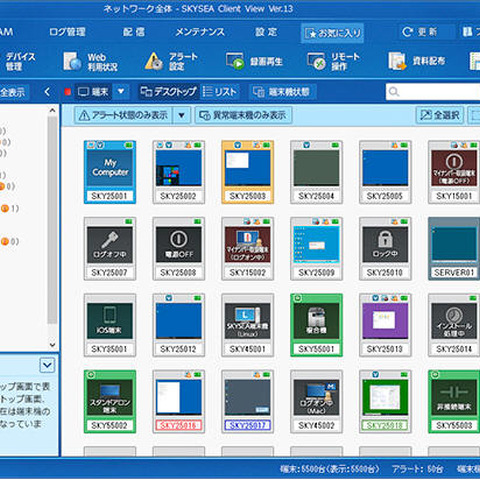Image resolution: width=480 pixels, height=480 pixels.
Task: Click status-bar text アラート: 50台
Action: click(x=417, y=469)
